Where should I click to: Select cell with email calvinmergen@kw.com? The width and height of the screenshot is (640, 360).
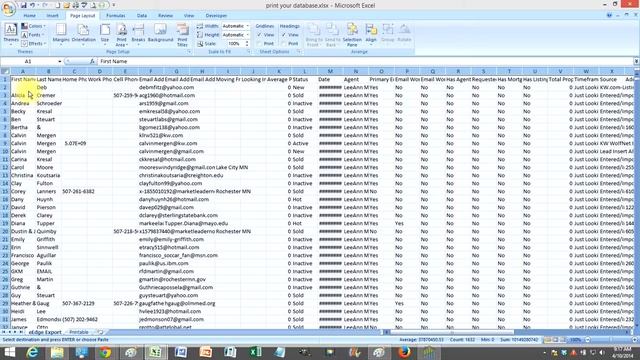pyautogui.click(x=151, y=143)
